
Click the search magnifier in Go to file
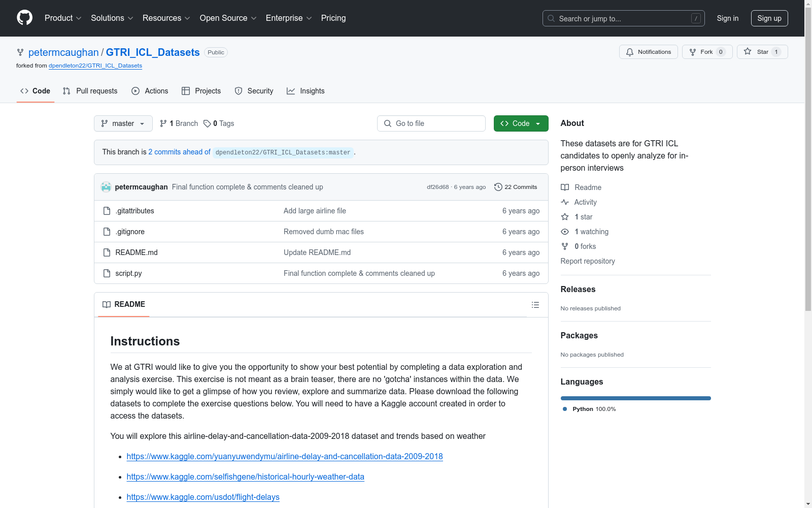(x=388, y=123)
